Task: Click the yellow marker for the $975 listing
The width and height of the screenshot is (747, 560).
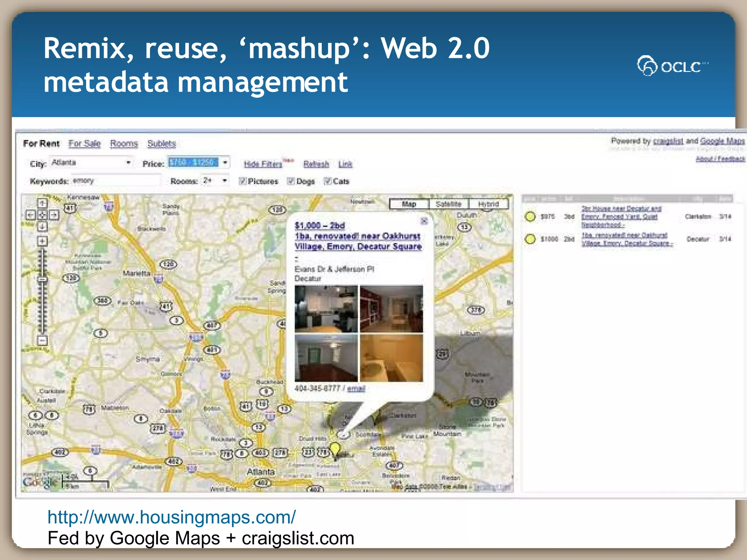Action: coord(530,217)
